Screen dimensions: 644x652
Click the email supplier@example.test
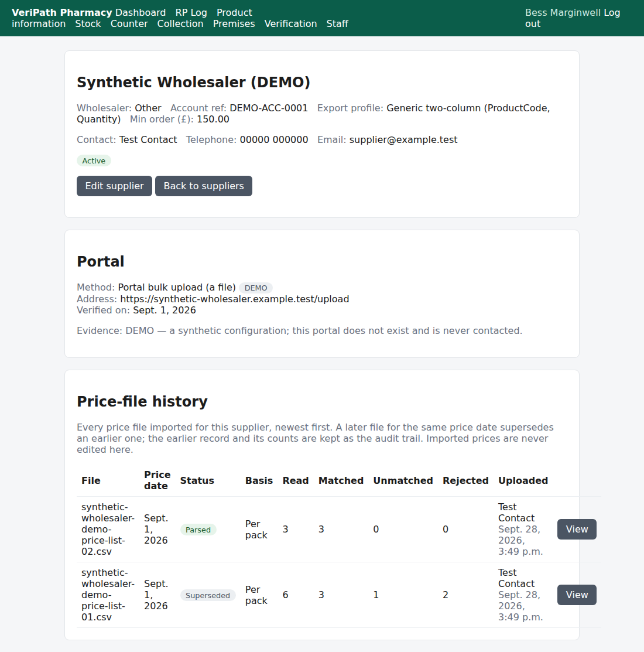tap(403, 139)
